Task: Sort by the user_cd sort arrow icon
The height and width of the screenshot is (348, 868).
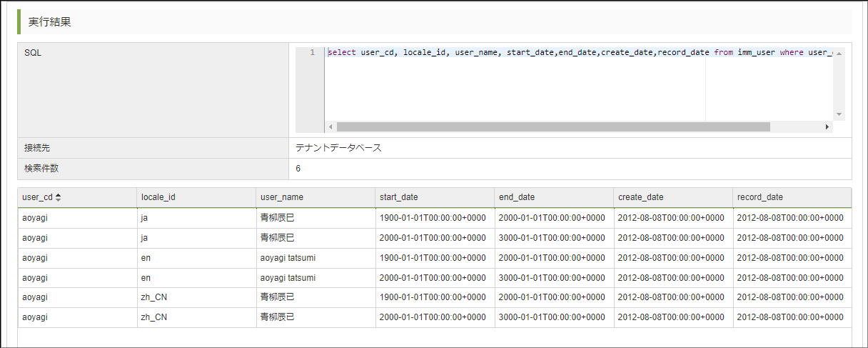Action: point(59,197)
